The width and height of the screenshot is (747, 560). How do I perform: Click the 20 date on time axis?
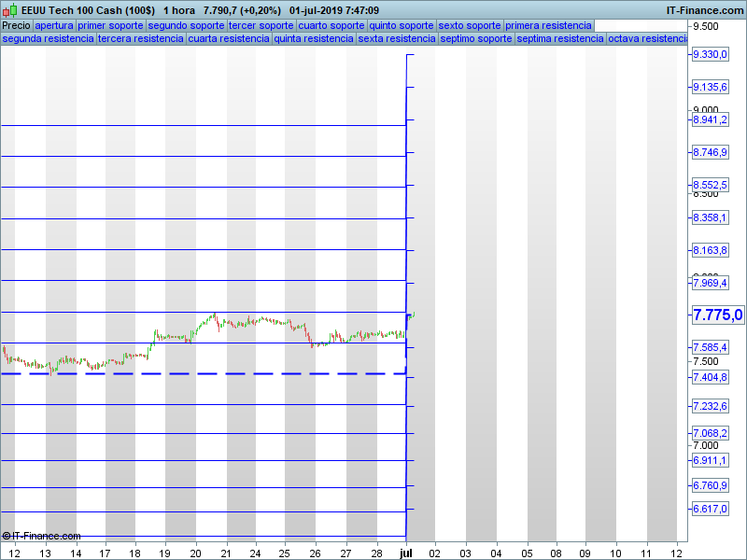[x=195, y=553]
